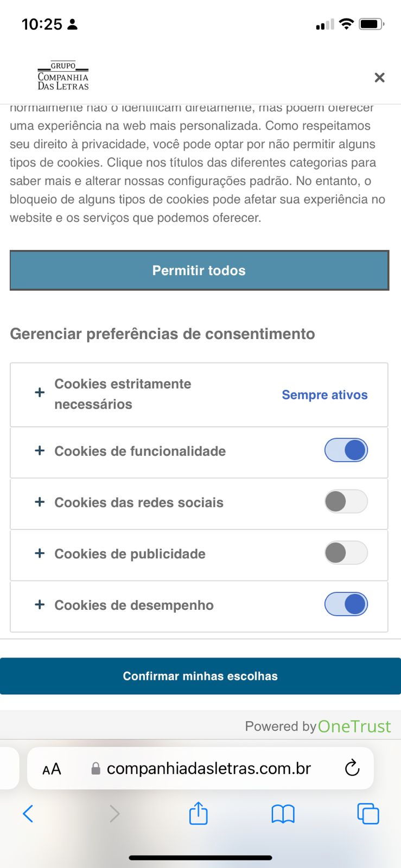Show open Safari tabs icon
Viewport: 401px width, 868px height.
[367, 813]
